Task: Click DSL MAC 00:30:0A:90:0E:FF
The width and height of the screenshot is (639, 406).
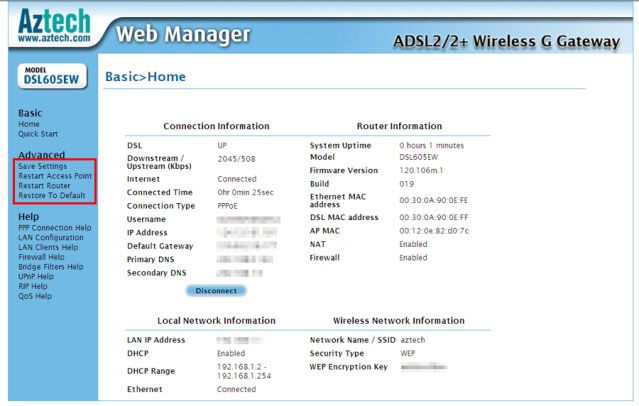Action: tap(434, 218)
